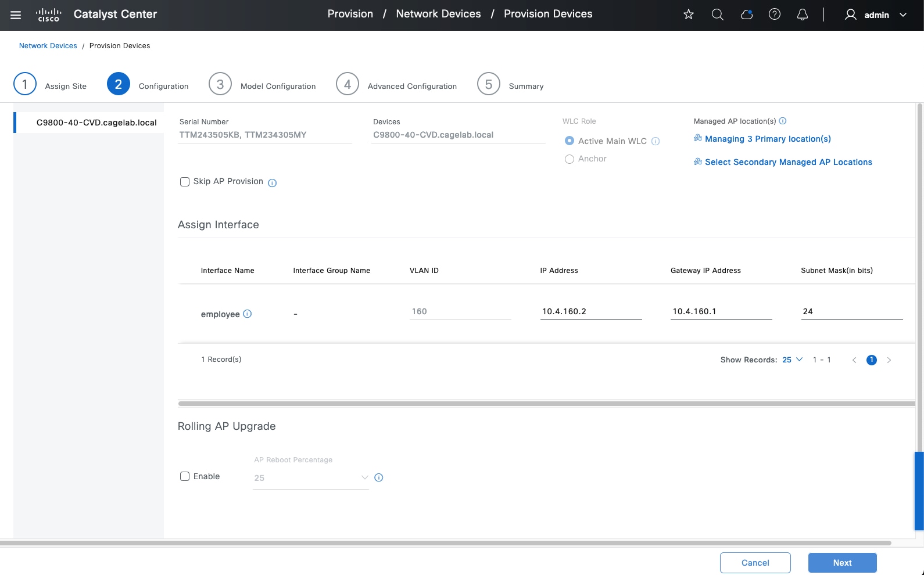Expand the admin user menu
Screen dimensions: 924x575
pyautogui.click(x=876, y=15)
